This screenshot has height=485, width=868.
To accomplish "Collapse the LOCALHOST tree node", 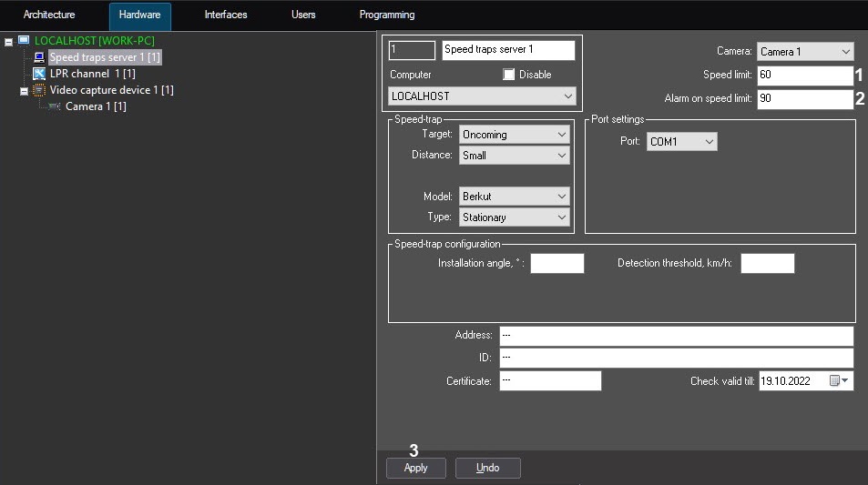I will [8, 42].
